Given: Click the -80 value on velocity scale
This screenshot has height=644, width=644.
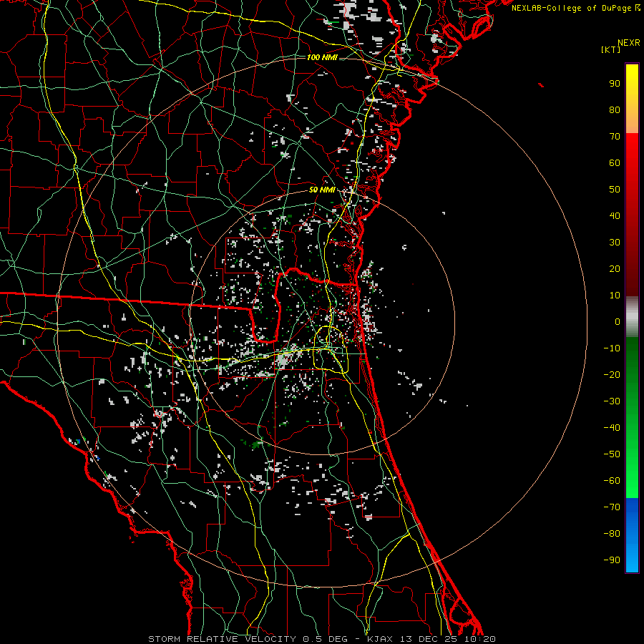Looking at the screenshot, I should (x=612, y=534).
